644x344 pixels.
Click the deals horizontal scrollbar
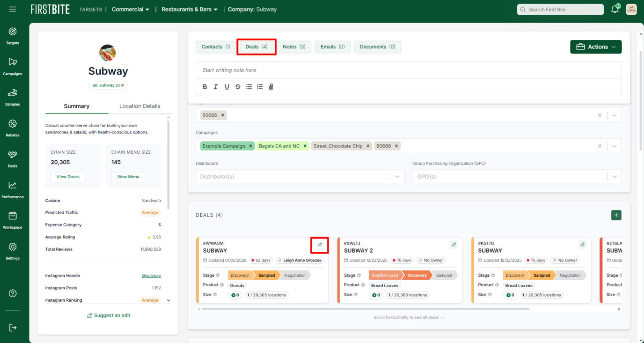pyautogui.click(x=365, y=309)
